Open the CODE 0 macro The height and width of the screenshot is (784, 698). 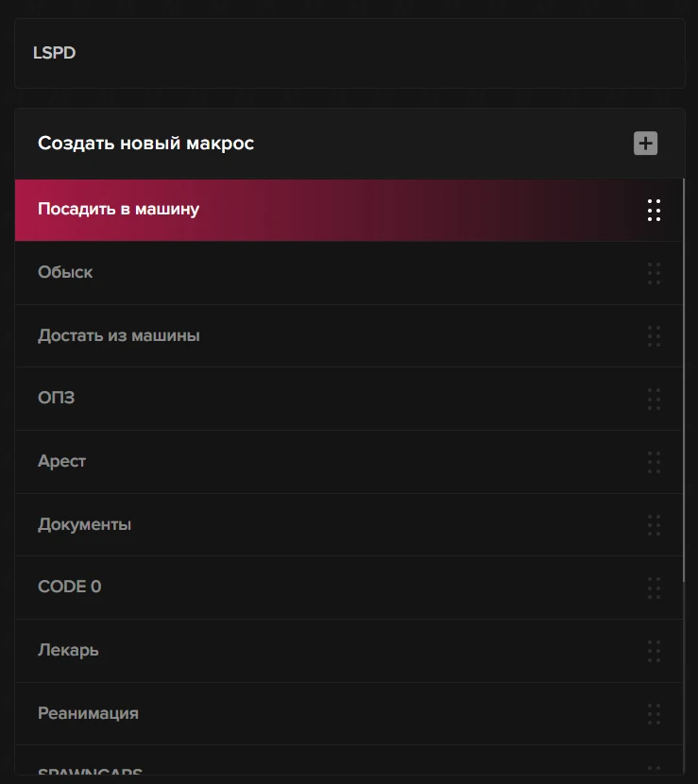(x=69, y=587)
